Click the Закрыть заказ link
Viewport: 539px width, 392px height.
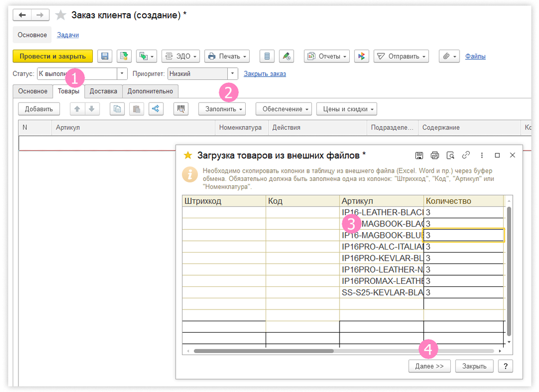click(x=265, y=74)
